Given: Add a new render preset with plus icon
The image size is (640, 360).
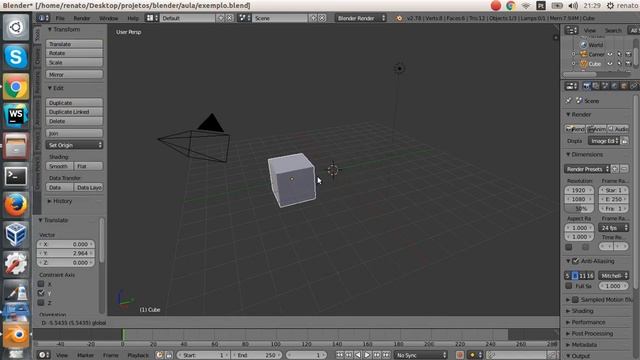Looking at the screenshot, I should (x=615, y=169).
